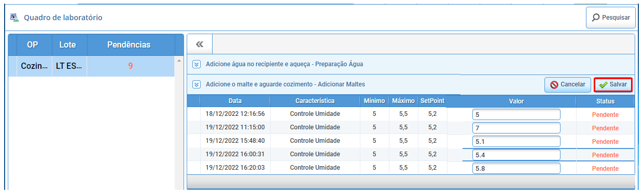Focus the Valor field containing 5.4
Viewport: 644px width, 193px height.
click(516, 155)
